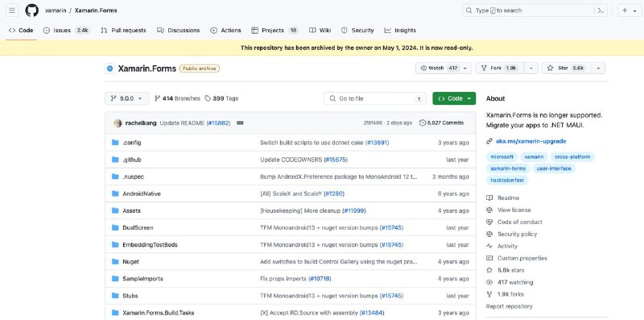Switch to the Issues tab
The width and height of the screenshot is (644, 320).
(67, 31)
